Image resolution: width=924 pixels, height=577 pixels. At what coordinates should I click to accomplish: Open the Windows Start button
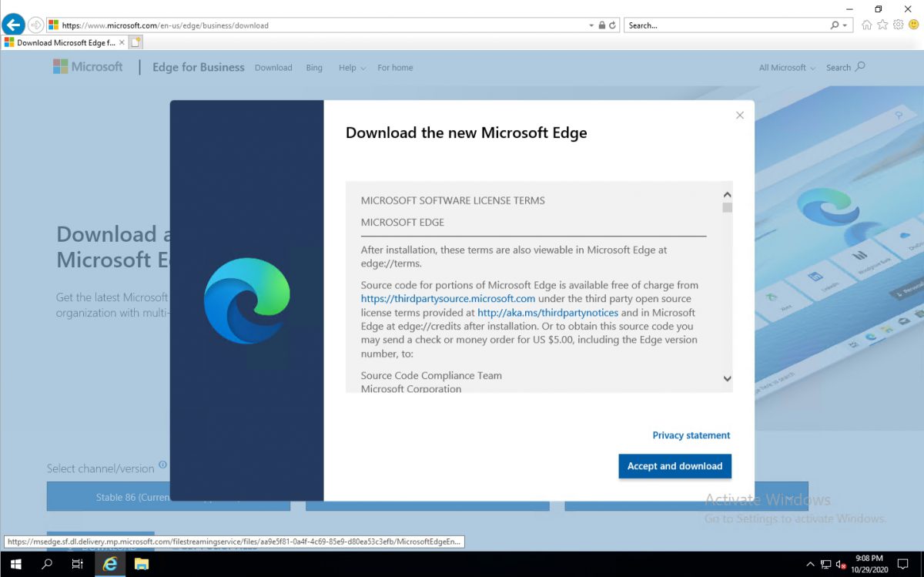pyautogui.click(x=15, y=564)
